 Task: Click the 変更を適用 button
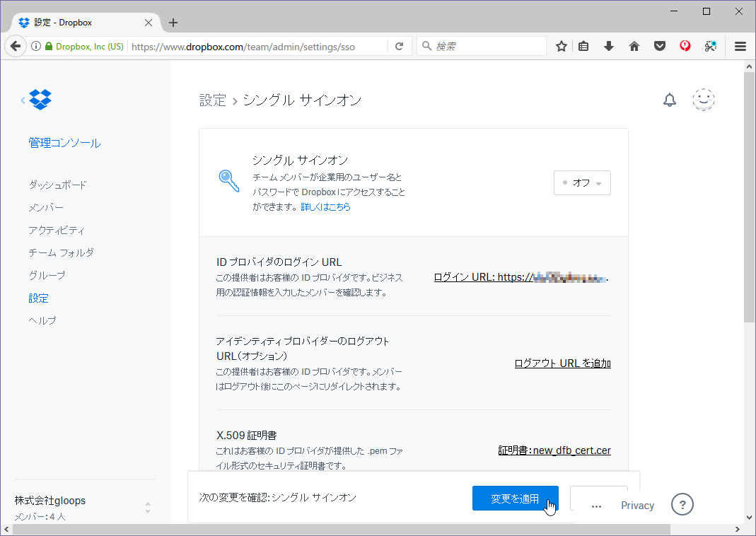(x=515, y=499)
